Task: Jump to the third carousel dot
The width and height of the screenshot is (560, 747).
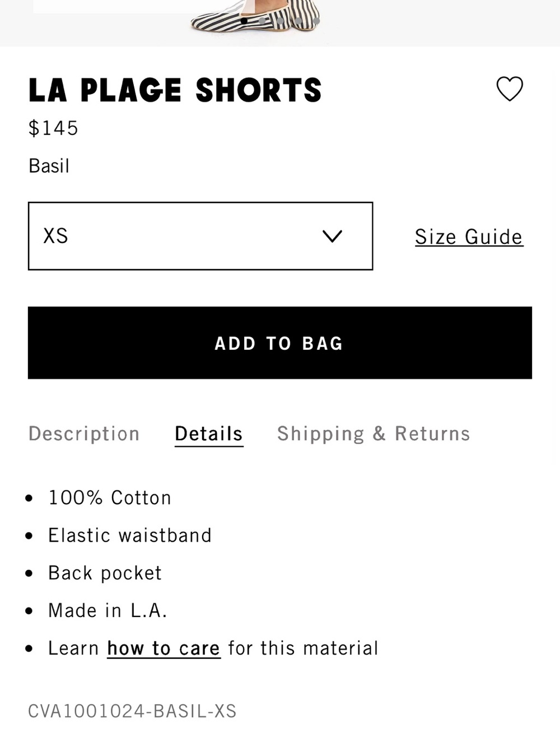Action: [280, 21]
